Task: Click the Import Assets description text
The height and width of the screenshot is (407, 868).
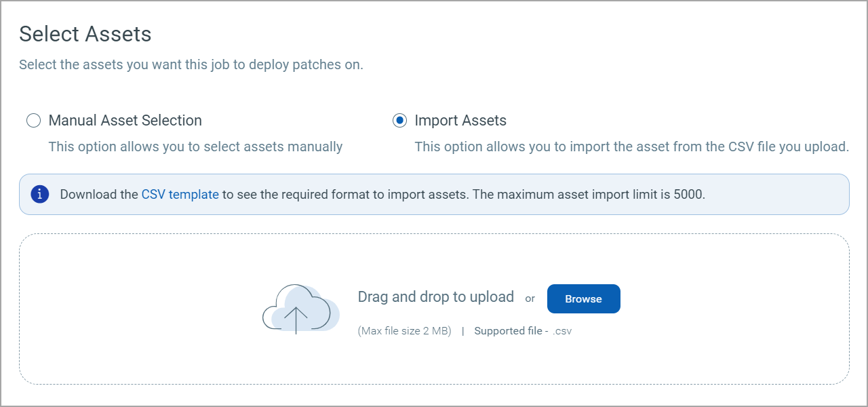Action: point(631,147)
